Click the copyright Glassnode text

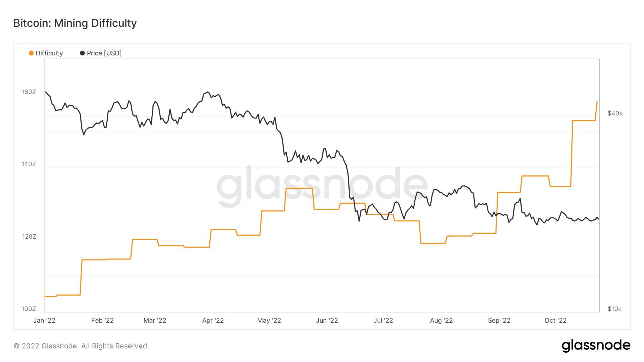[81, 346]
